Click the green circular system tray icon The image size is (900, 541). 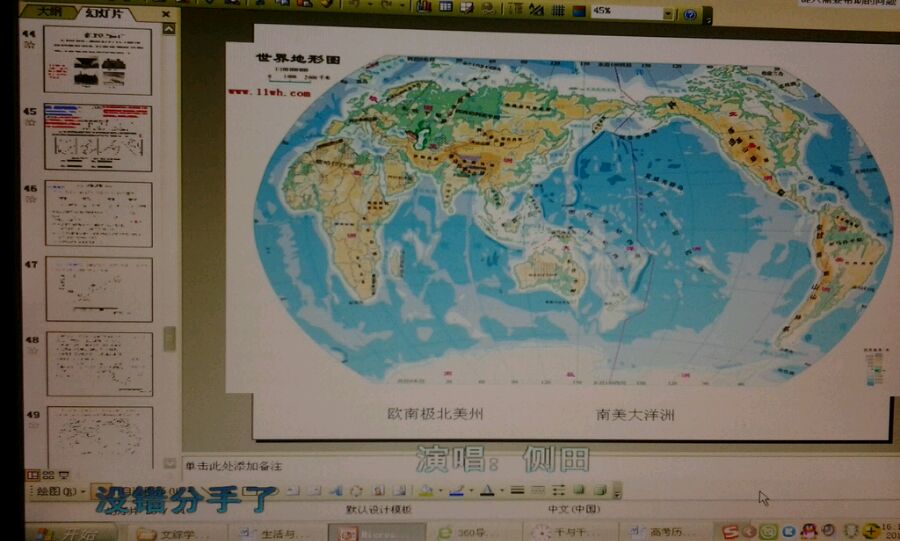(769, 532)
